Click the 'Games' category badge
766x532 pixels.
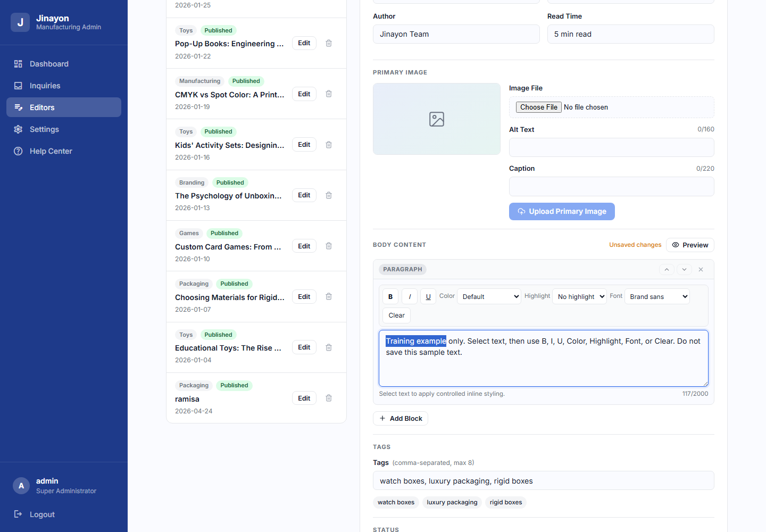tap(189, 234)
